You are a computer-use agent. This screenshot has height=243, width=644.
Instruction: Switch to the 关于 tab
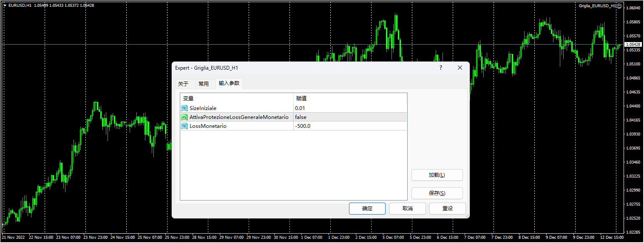(x=183, y=84)
